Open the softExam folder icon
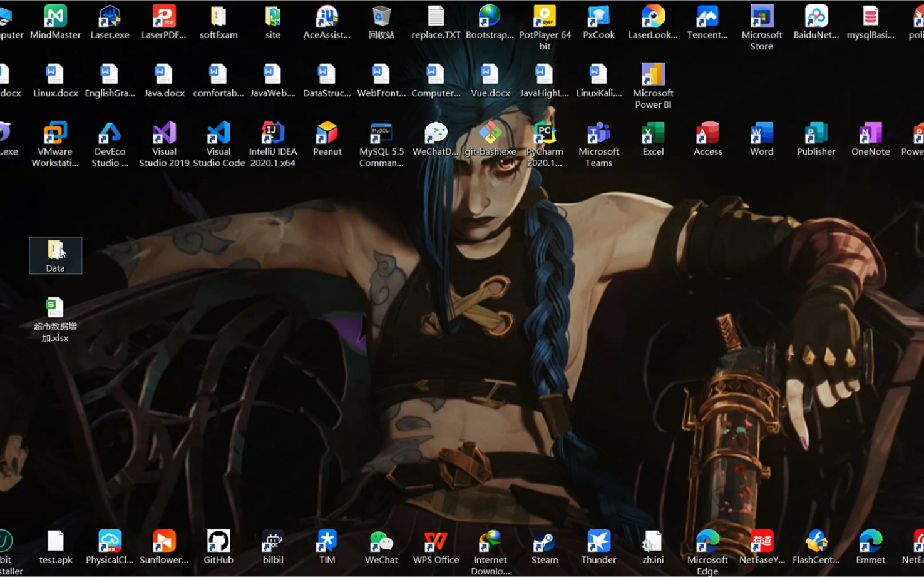This screenshot has height=577, width=924. coord(218,21)
